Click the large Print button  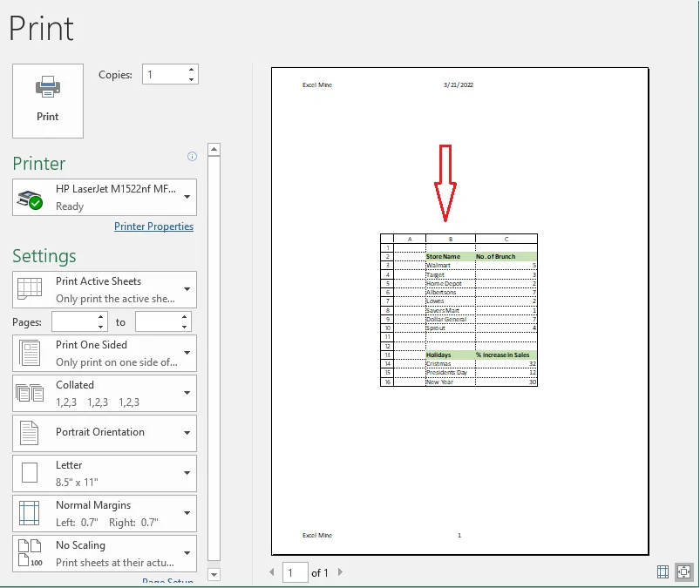click(48, 101)
